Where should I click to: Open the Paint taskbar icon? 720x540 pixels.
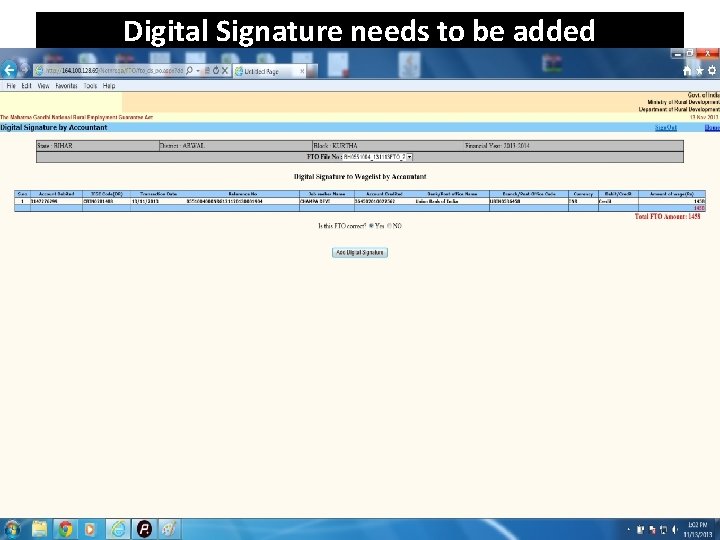(x=169, y=529)
